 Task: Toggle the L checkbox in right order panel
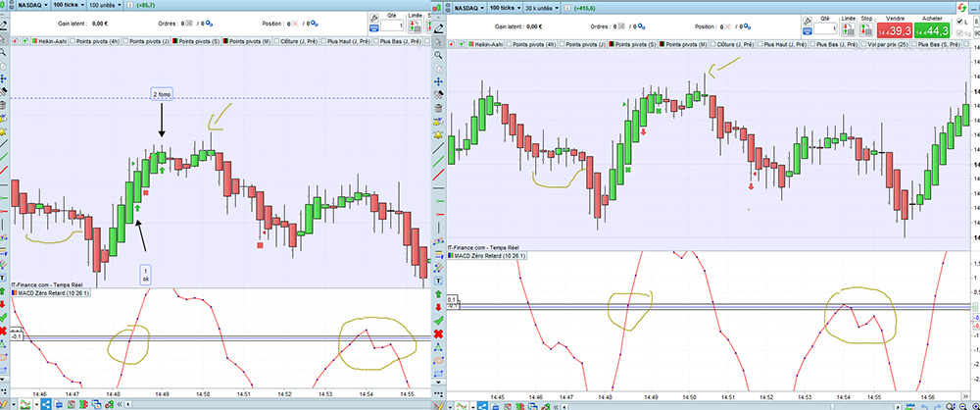tap(959, 22)
